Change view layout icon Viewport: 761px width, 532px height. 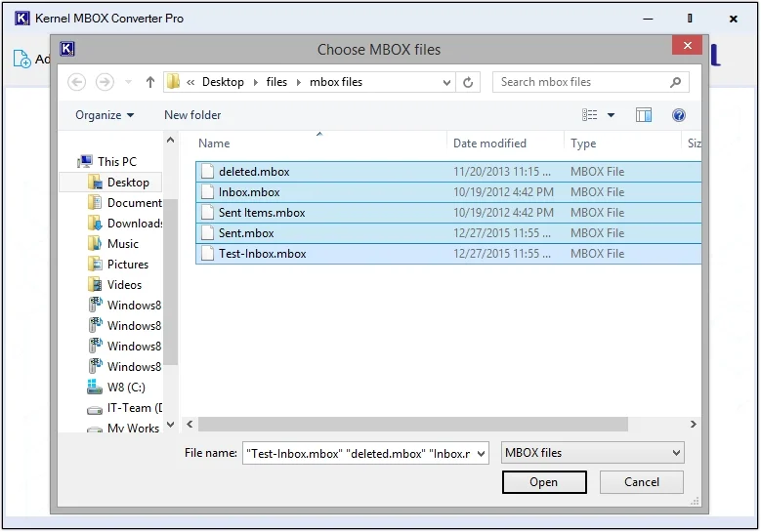point(590,115)
